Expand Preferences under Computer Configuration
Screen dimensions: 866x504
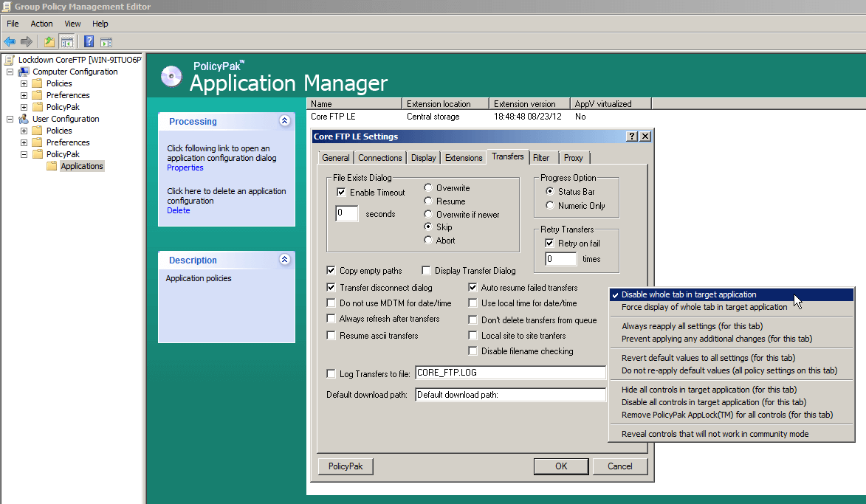click(x=24, y=95)
